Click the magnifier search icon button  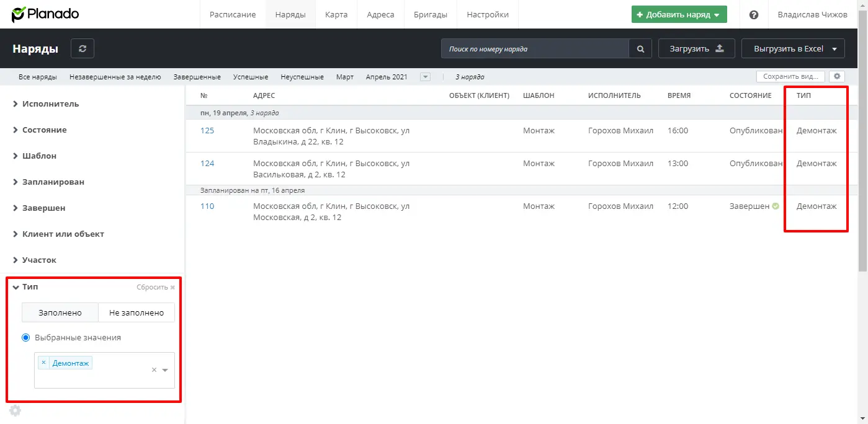click(x=640, y=48)
